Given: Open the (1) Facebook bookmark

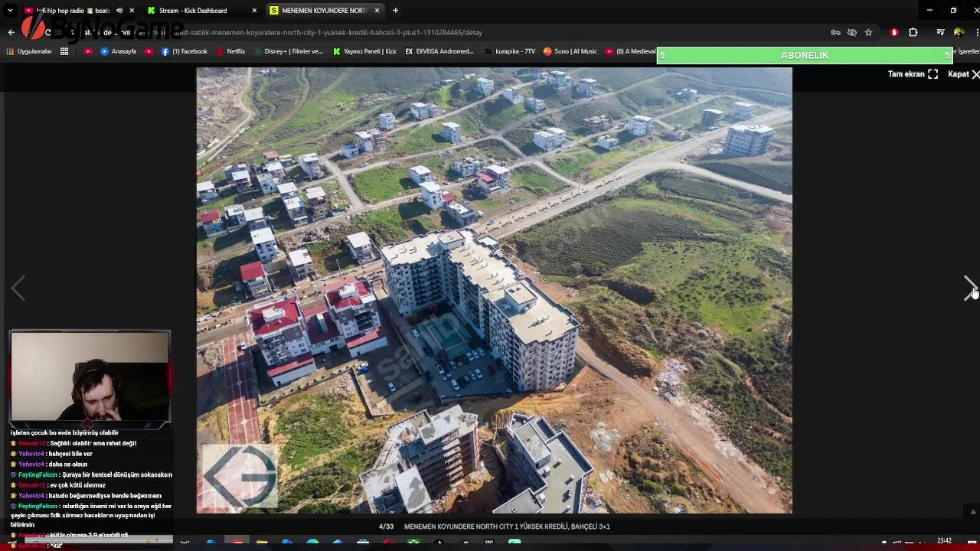Looking at the screenshot, I should click(185, 51).
